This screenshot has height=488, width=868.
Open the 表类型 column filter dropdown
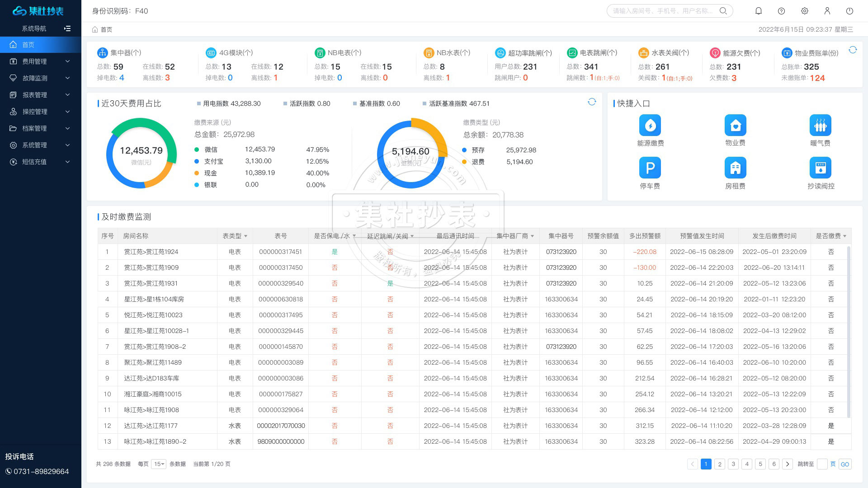pyautogui.click(x=245, y=235)
